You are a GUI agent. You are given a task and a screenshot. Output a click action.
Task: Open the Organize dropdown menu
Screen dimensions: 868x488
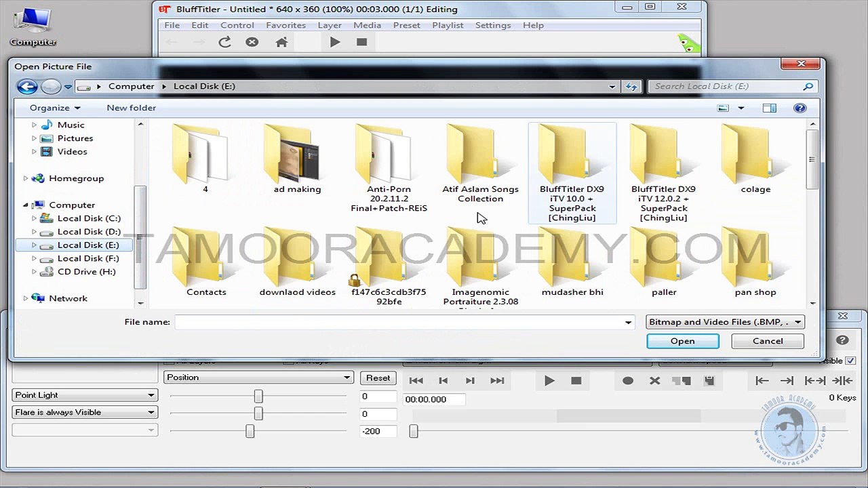point(55,108)
